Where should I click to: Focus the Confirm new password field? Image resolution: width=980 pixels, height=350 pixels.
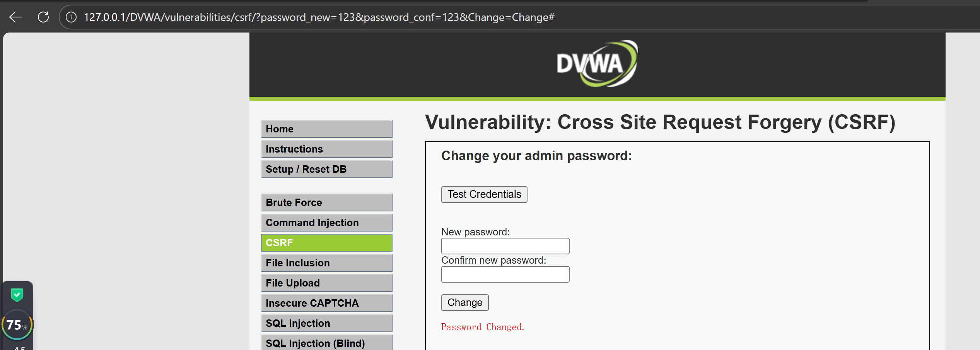[x=505, y=274]
